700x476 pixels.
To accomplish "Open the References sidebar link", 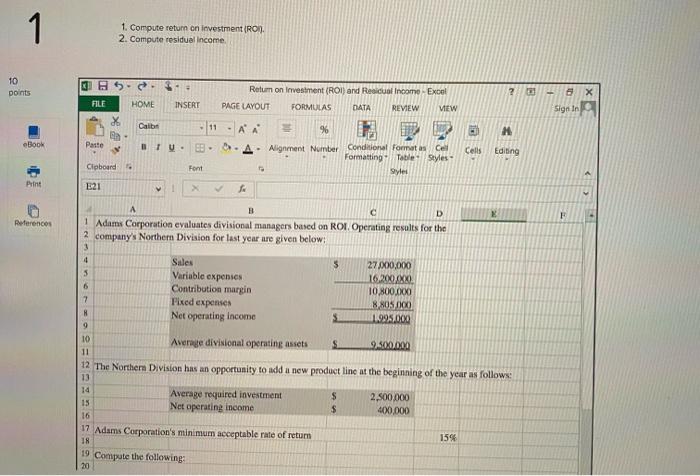I will click(33, 215).
